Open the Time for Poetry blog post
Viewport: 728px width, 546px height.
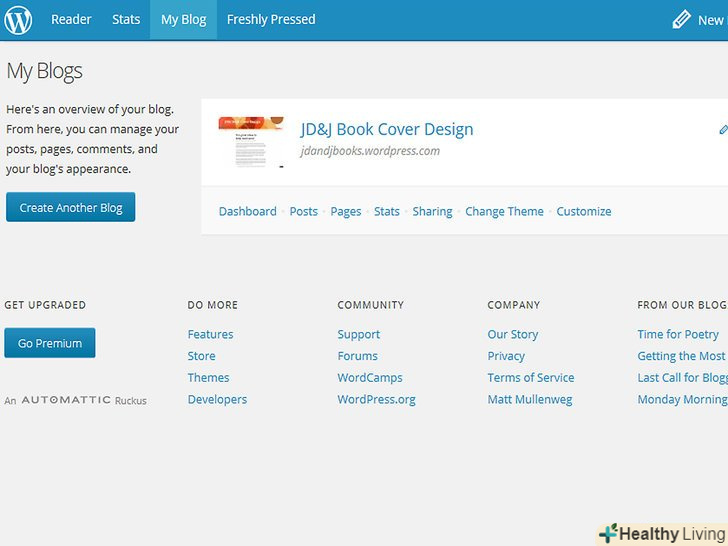coord(678,334)
